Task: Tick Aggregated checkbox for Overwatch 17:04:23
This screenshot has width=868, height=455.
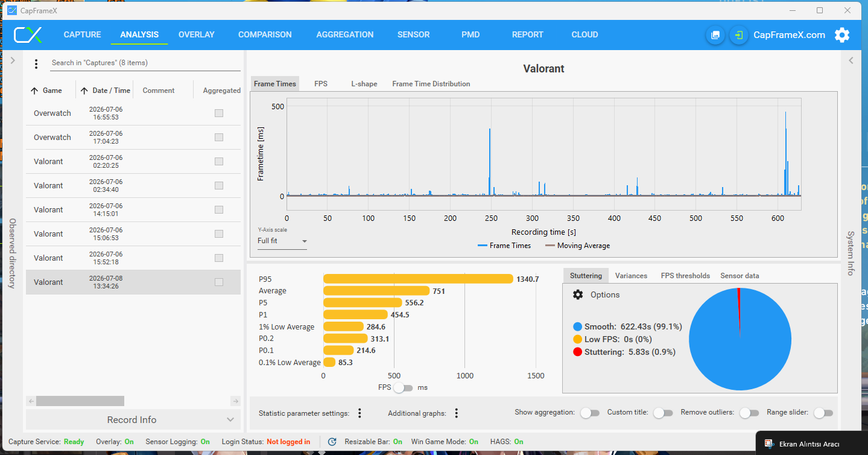Action: (x=219, y=138)
